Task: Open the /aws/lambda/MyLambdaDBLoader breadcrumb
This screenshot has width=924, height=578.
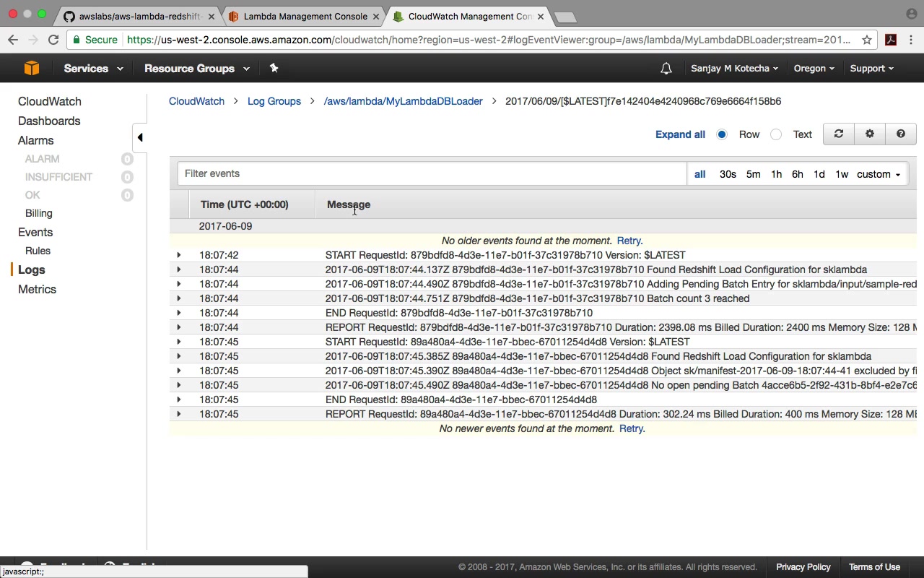Action: [x=403, y=101]
